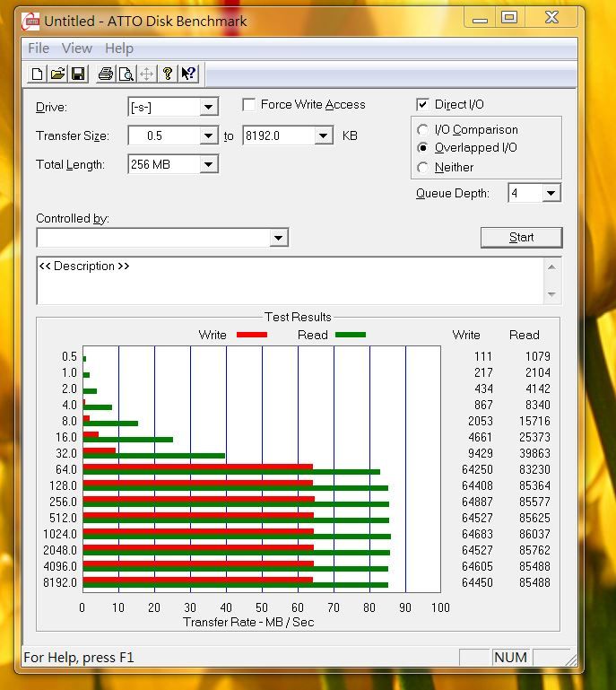This screenshot has width=616, height=690.
Task: Click the red Write legend swatch
Action: pos(252,335)
